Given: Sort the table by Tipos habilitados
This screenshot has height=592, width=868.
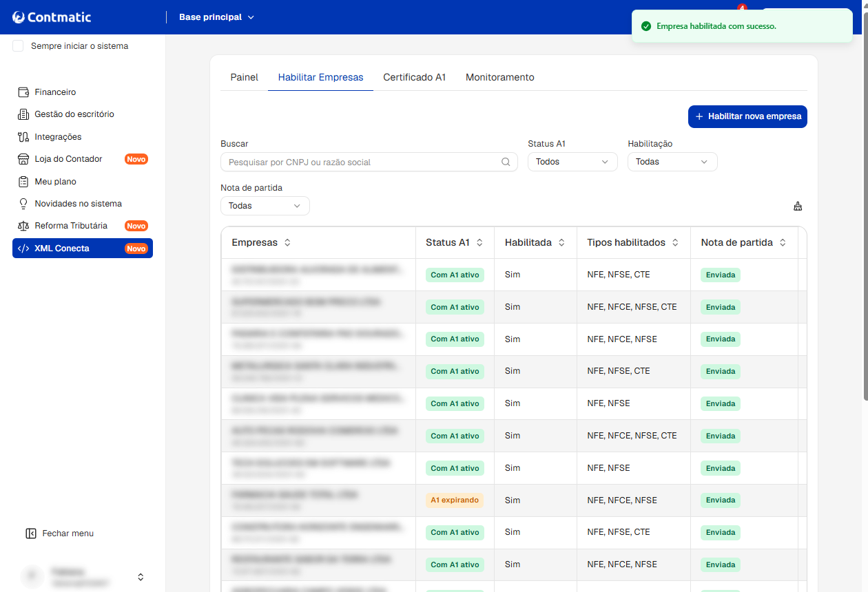Looking at the screenshot, I should pos(675,243).
